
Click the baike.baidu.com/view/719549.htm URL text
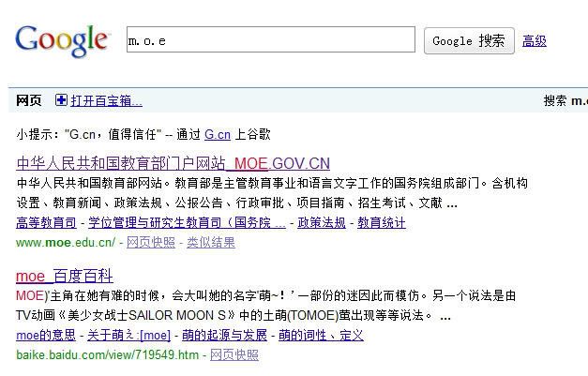tap(107, 354)
